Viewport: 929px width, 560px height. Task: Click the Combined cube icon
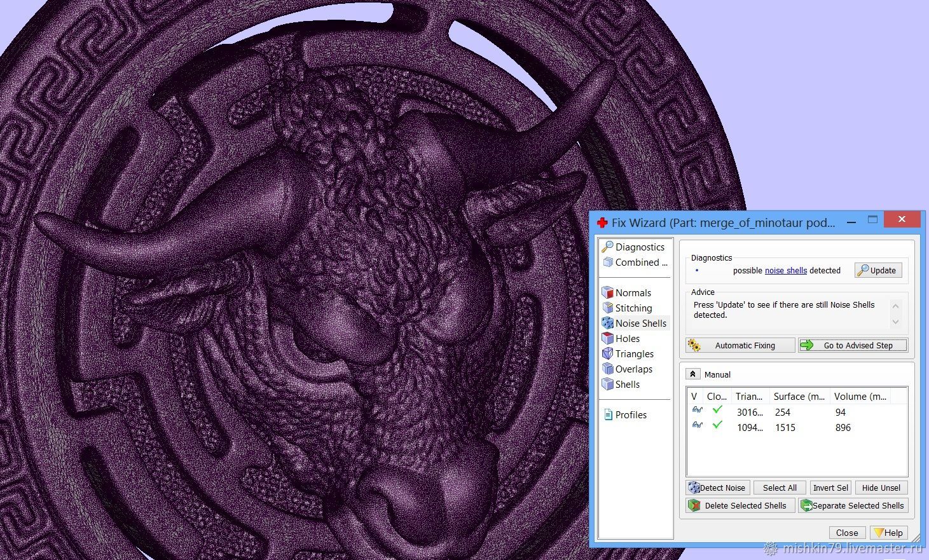point(607,262)
